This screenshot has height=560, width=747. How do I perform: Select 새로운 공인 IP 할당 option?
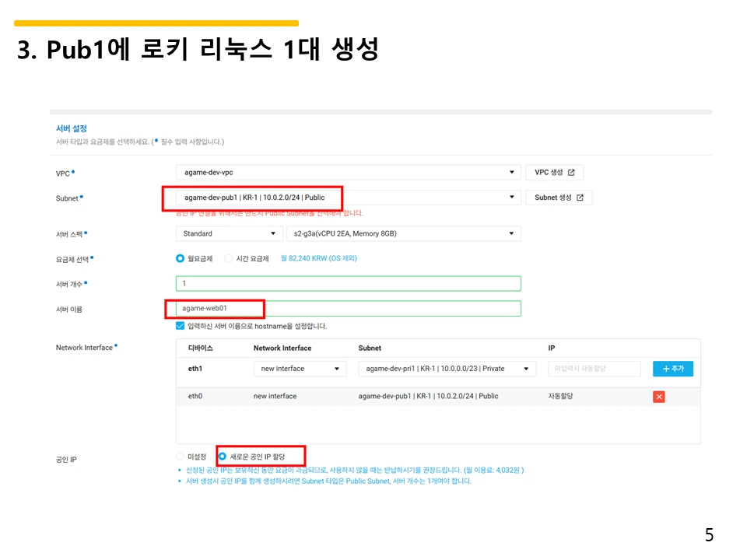pos(224,456)
